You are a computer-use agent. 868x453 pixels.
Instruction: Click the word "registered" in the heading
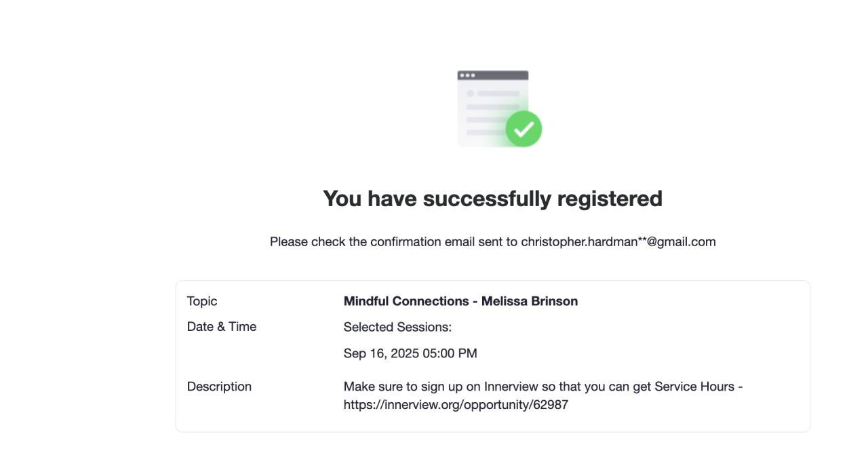(x=609, y=198)
